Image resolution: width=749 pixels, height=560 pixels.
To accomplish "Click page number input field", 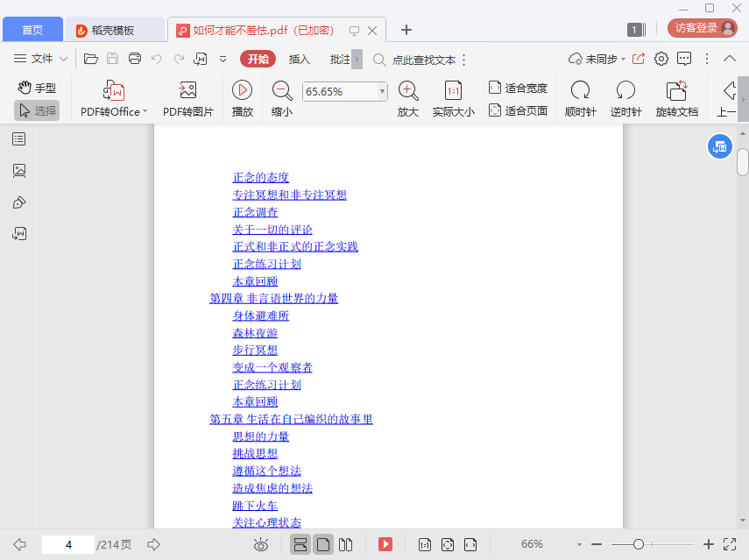I will tap(68, 545).
